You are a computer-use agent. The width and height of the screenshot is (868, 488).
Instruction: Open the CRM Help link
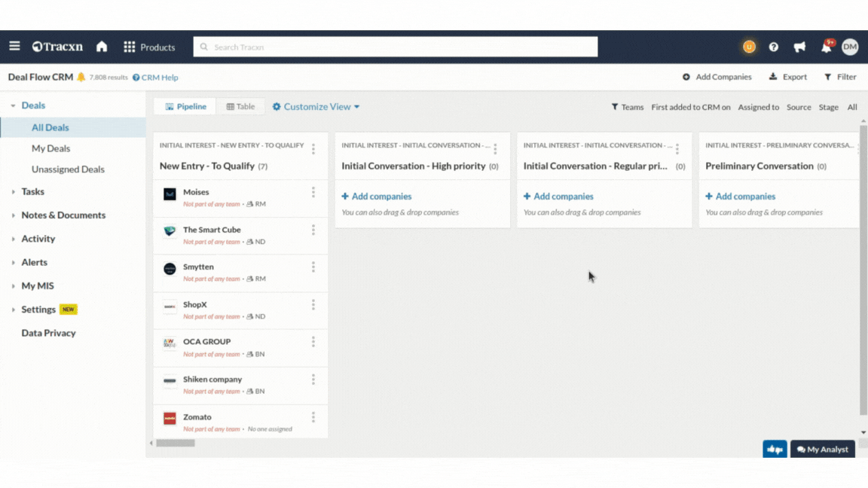[156, 78]
